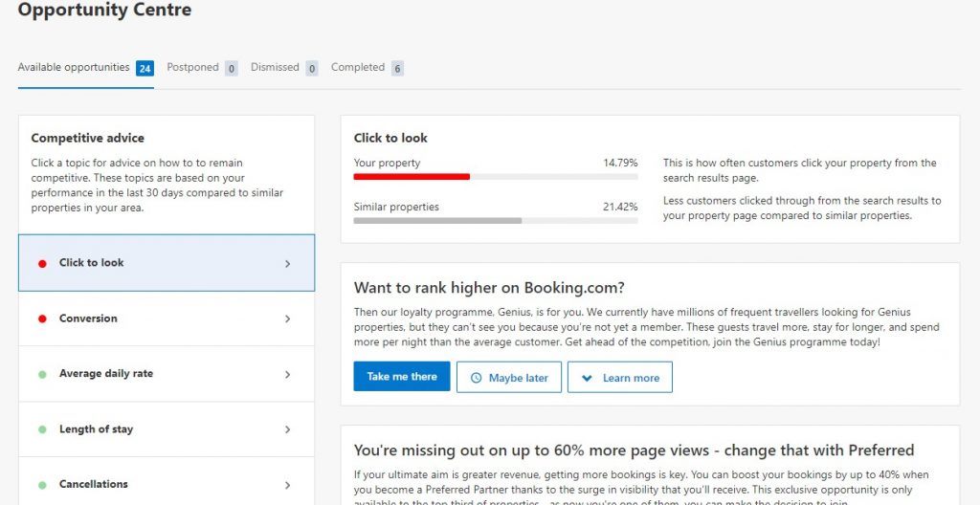980x505 pixels.
Task: Switch to the Dismissed tab
Action: (x=284, y=68)
